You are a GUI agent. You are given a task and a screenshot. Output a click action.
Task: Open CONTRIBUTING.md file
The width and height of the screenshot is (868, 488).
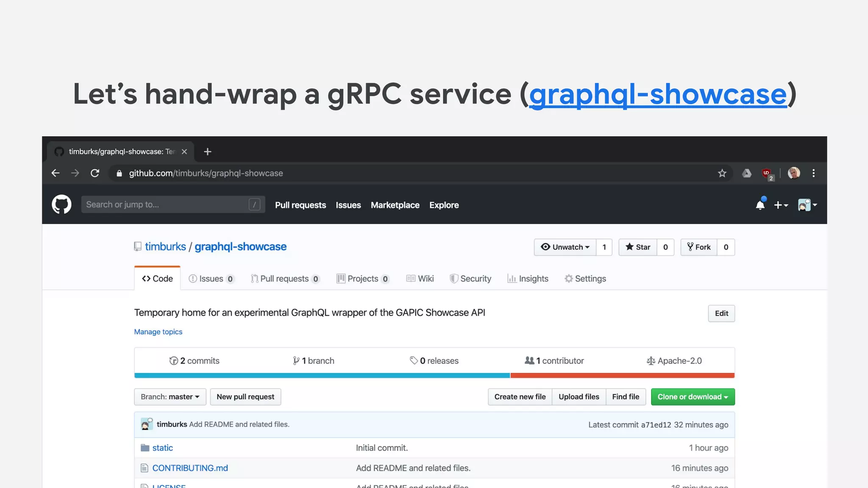tap(190, 468)
